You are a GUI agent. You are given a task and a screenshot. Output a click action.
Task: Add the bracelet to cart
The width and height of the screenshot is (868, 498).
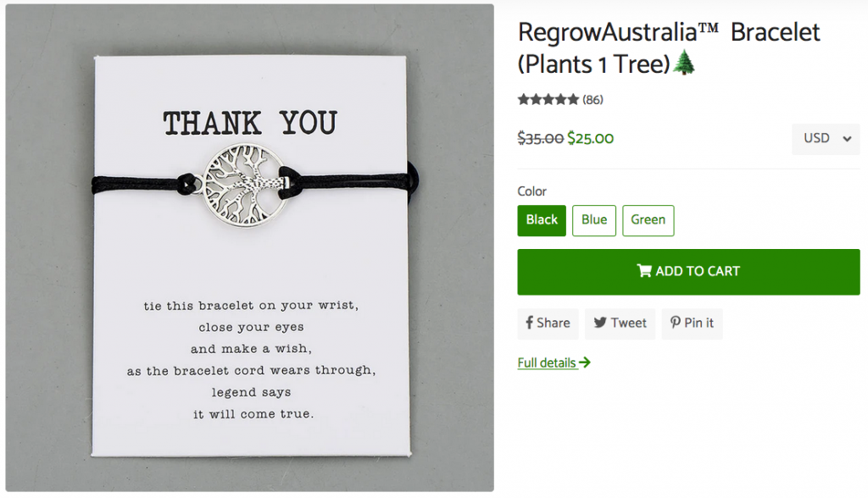[x=688, y=272]
